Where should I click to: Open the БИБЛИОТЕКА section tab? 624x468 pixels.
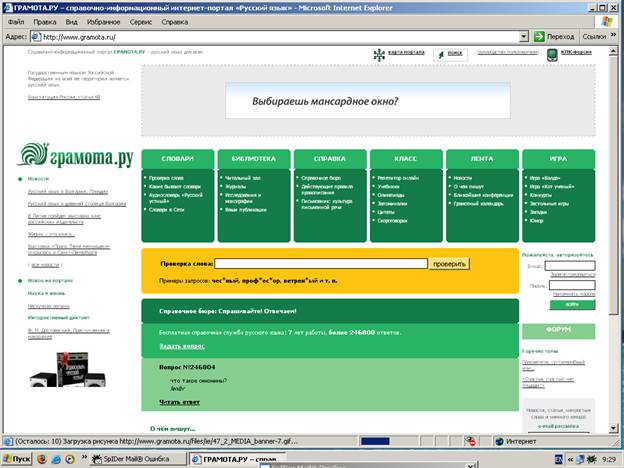(x=254, y=159)
